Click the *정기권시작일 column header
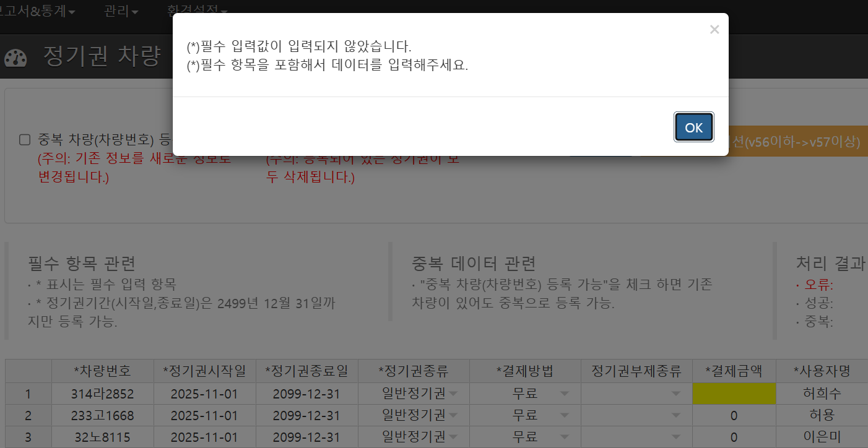 click(x=204, y=371)
